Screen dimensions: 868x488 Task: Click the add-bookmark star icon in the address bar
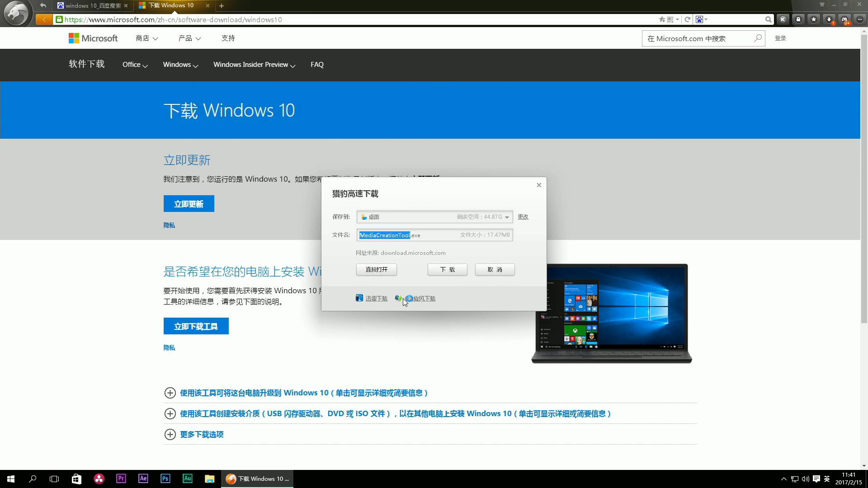click(662, 19)
